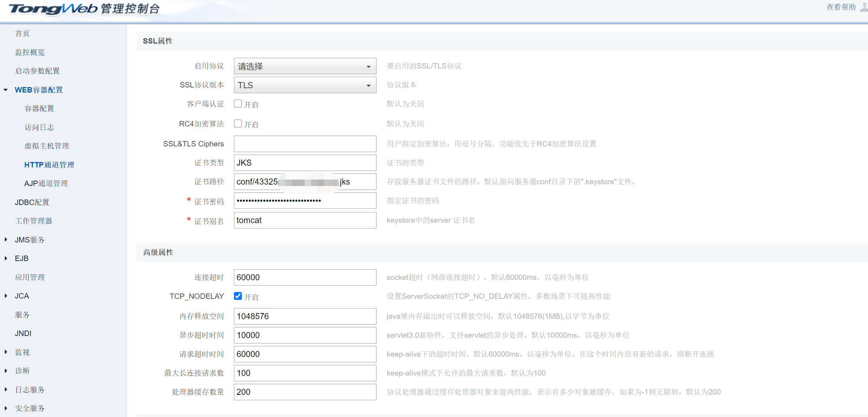Click the 证书别名 field containing tomcat
The width and height of the screenshot is (868, 417).
click(x=304, y=220)
